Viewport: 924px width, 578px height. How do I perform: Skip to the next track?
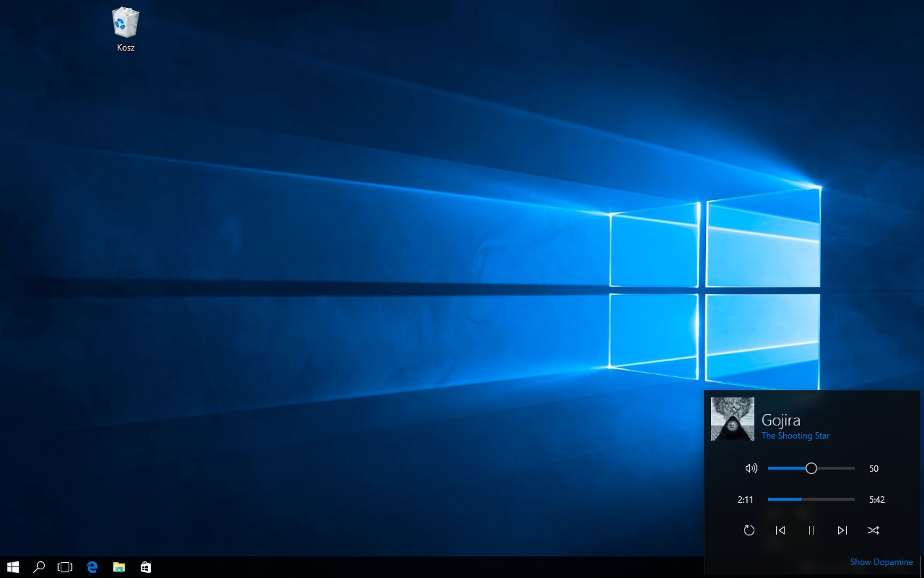tap(842, 530)
